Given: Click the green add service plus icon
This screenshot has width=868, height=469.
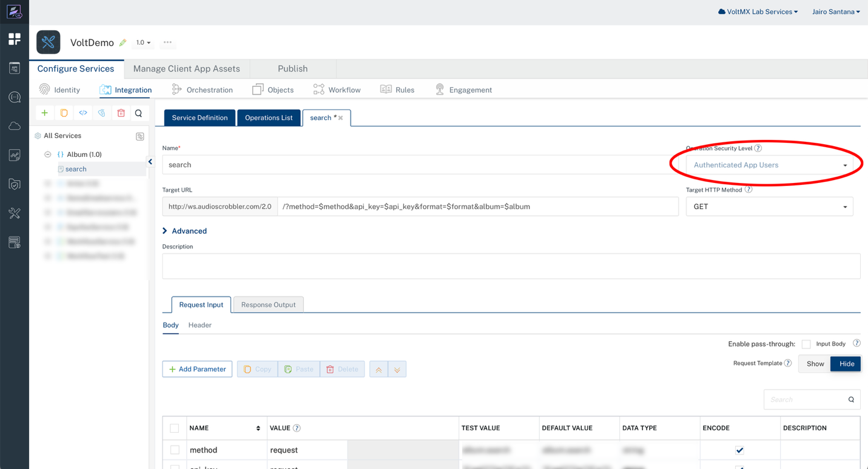Looking at the screenshot, I should [44, 113].
